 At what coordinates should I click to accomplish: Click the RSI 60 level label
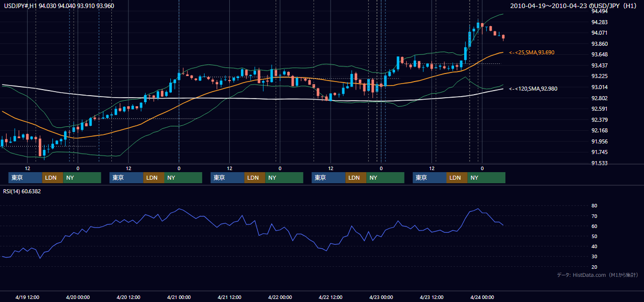pyautogui.click(x=594, y=226)
